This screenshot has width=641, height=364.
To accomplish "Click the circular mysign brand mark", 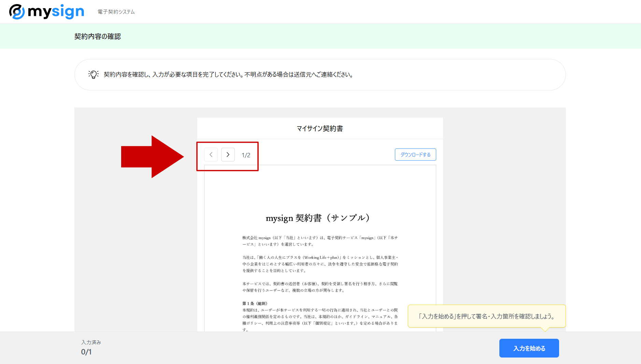I will click(17, 11).
